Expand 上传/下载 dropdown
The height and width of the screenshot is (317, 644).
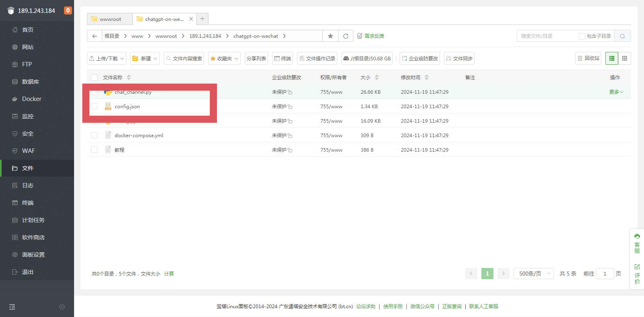click(x=107, y=58)
